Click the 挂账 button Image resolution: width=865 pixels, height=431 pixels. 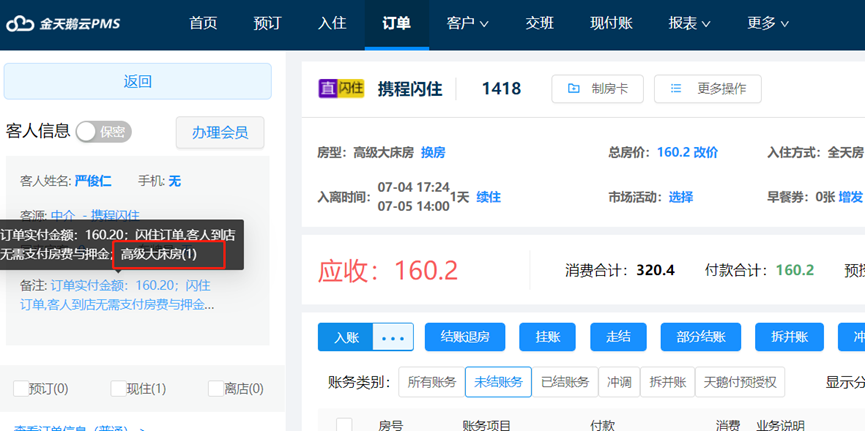(x=547, y=337)
